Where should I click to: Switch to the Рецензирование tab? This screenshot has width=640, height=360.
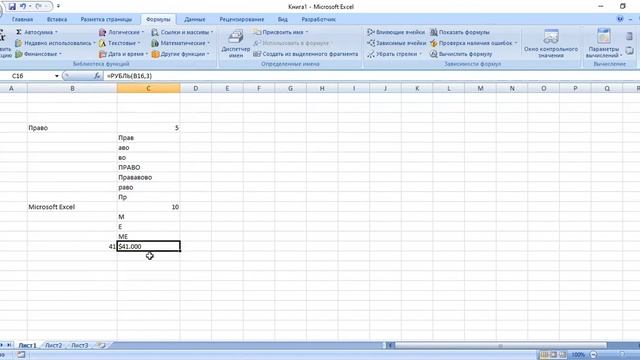click(x=242, y=19)
